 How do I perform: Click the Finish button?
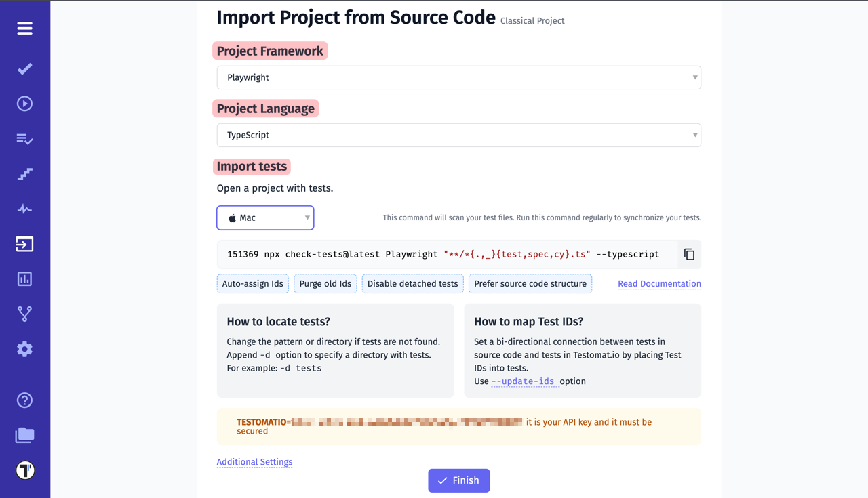[x=458, y=480]
